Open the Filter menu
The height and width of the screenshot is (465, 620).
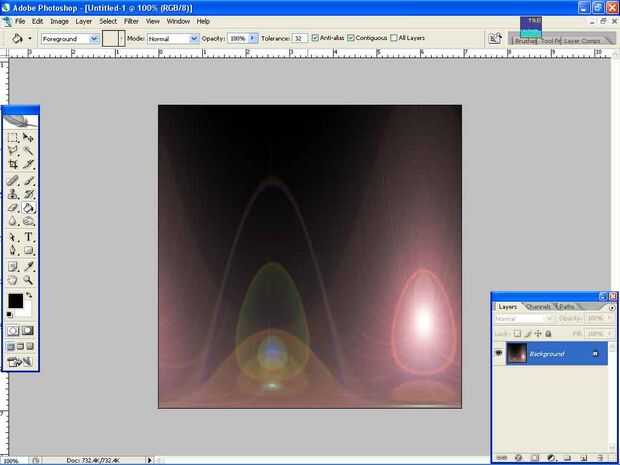pyautogui.click(x=131, y=21)
